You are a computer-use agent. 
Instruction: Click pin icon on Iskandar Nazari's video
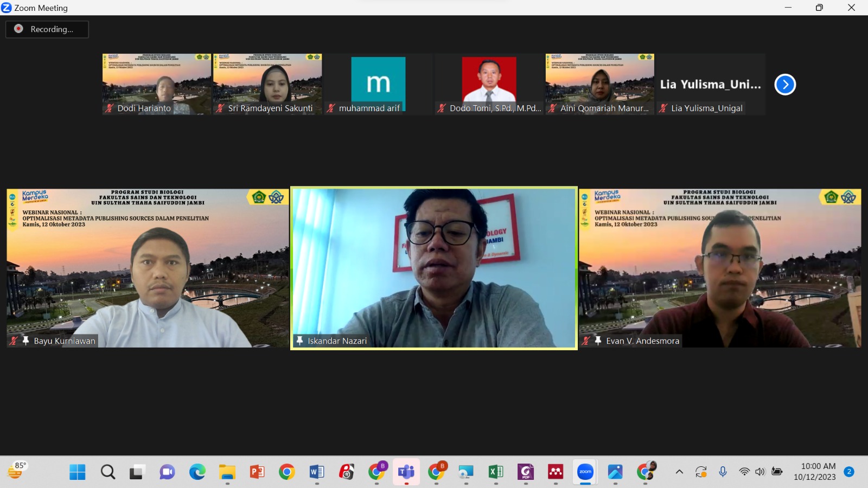299,341
